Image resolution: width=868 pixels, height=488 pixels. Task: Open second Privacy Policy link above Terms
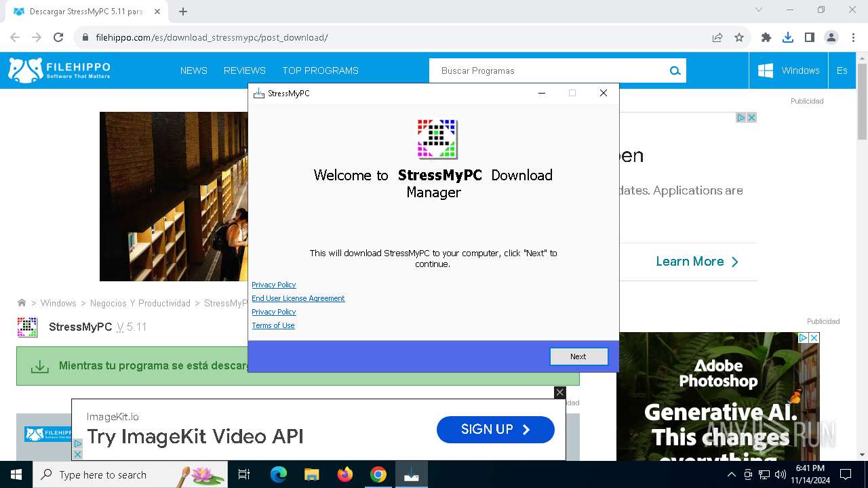(274, 312)
